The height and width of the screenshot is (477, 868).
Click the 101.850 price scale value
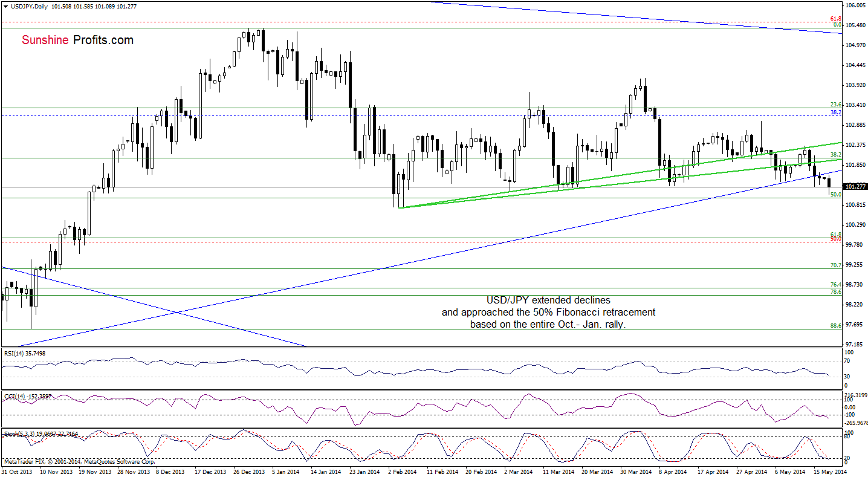pyautogui.click(x=856, y=165)
